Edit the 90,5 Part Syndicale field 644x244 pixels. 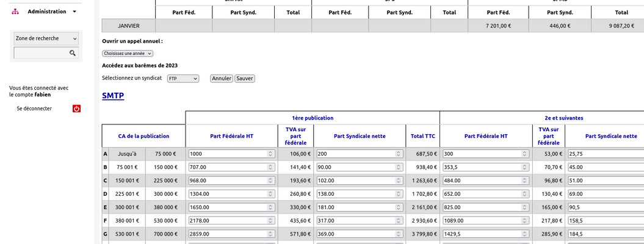tap(606, 207)
